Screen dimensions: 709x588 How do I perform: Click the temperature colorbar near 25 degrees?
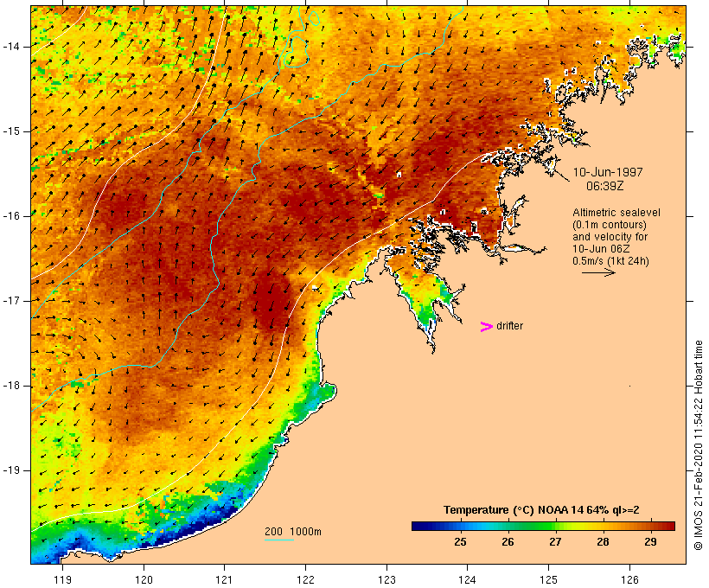pos(460,526)
